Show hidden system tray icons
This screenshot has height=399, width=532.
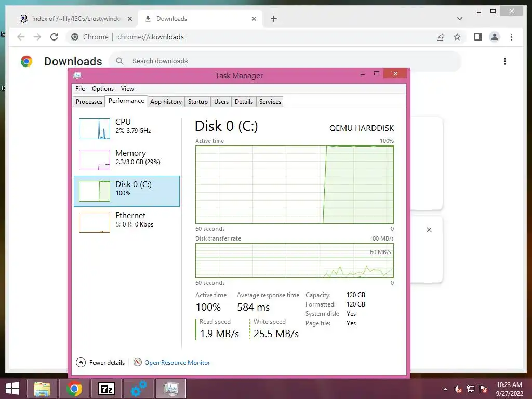tap(445, 389)
